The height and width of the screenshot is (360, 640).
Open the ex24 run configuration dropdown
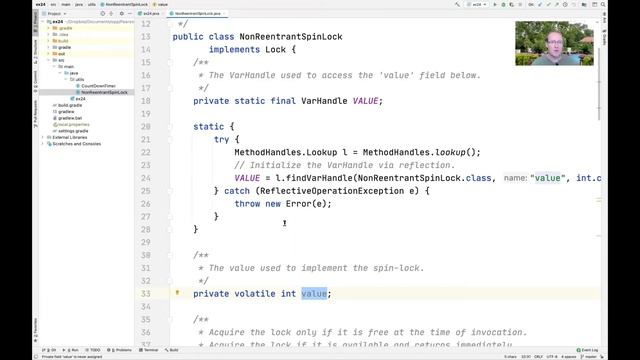pyautogui.click(x=476, y=4)
